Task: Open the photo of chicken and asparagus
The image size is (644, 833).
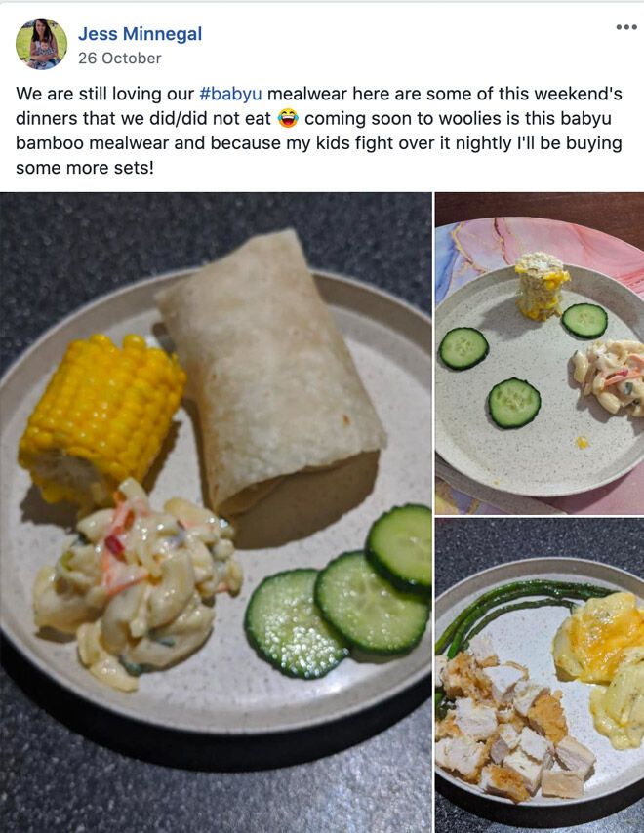Action: [x=540, y=676]
